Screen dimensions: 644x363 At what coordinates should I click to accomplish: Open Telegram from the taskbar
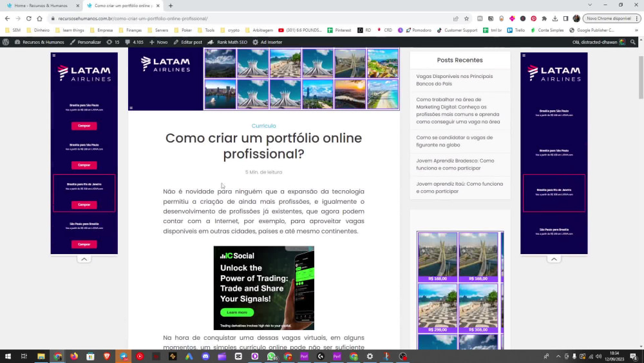(123, 357)
